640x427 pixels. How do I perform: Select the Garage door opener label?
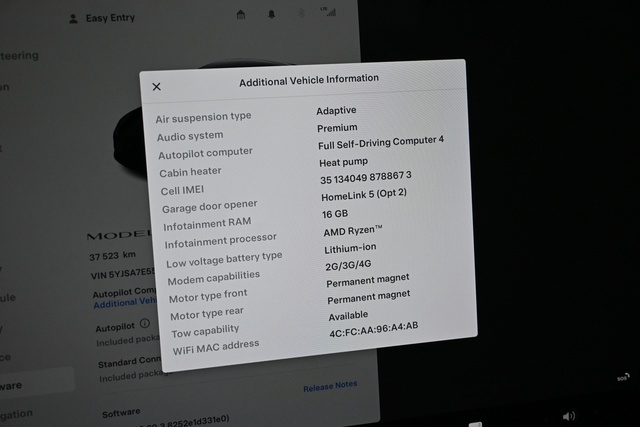(x=209, y=207)
